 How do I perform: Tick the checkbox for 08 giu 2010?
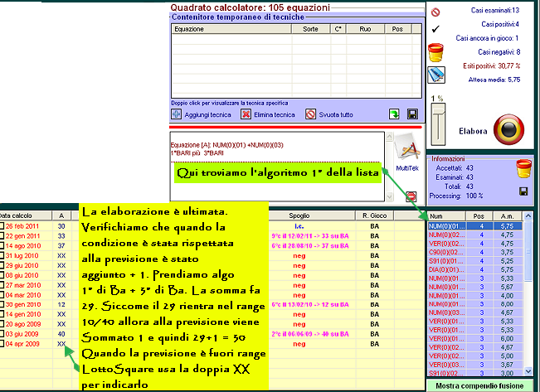2,275
